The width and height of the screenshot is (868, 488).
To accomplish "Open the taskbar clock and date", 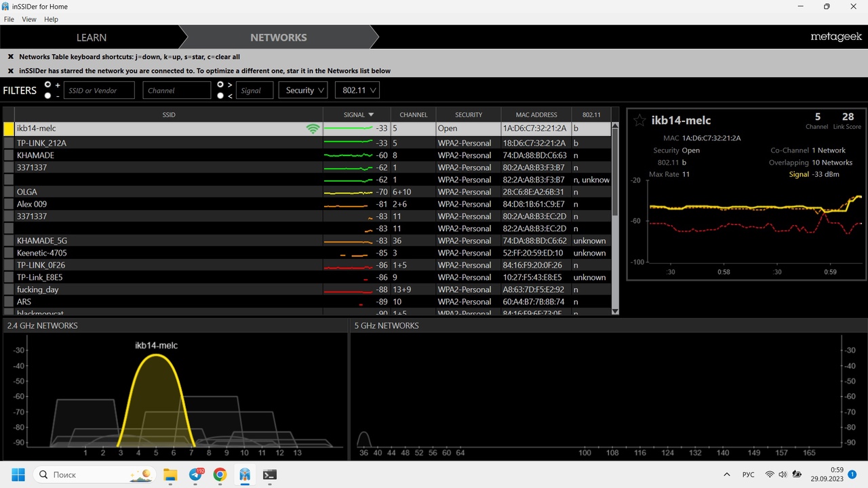I will coord(828,474).
